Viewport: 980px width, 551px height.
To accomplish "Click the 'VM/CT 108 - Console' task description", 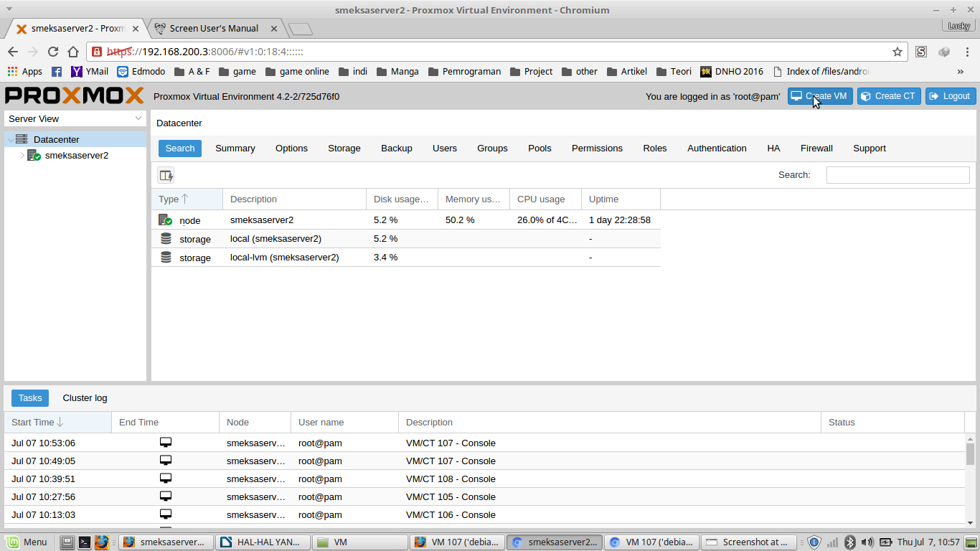I will click(451, 479).
